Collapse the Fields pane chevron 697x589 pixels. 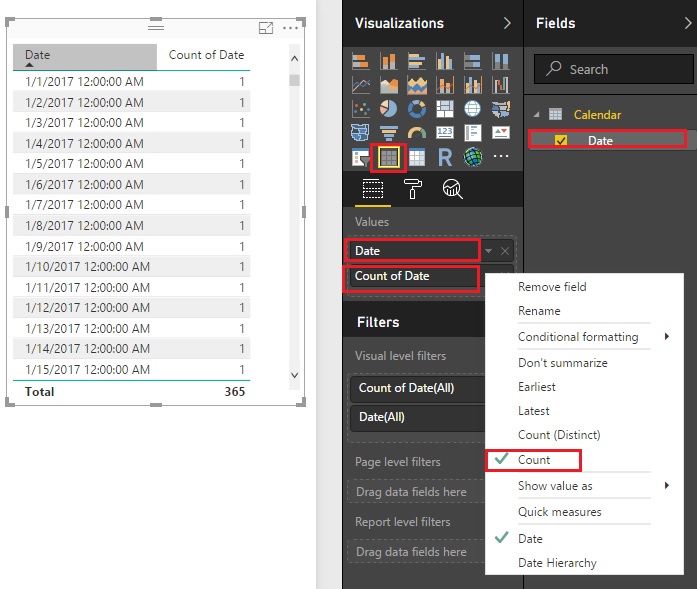coord(688,23)
